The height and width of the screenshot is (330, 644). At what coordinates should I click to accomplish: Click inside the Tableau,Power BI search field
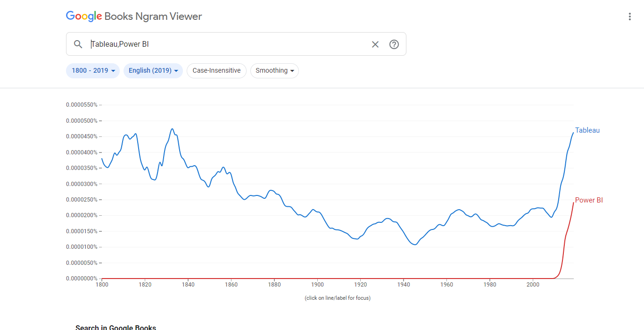coord(226,44)
